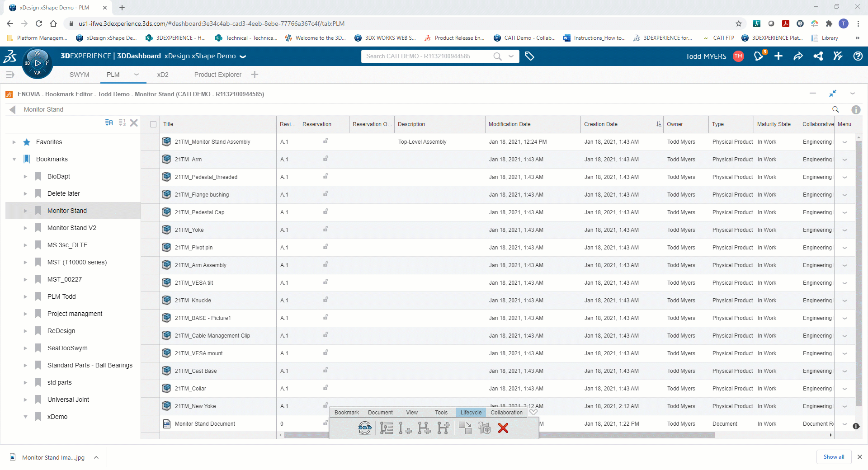Click Show all downloads button
The width and height of the screenshot is (868, 470).
(834, 457)
